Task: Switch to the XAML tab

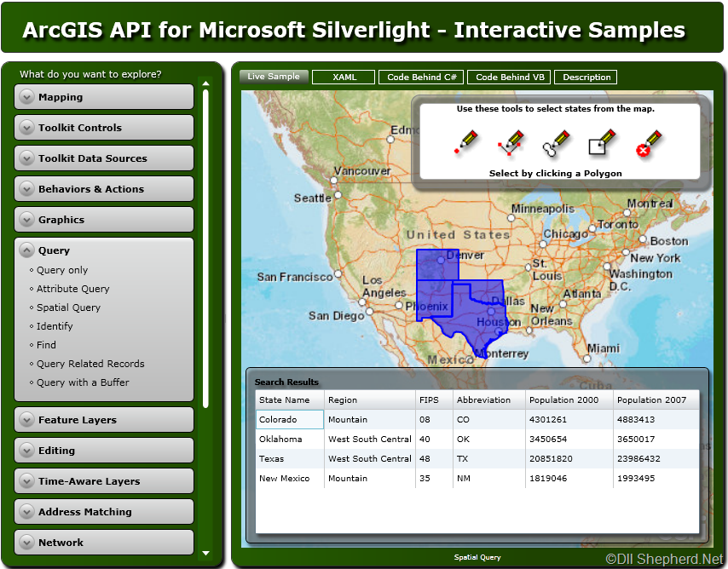Action: tap(344, 77)
